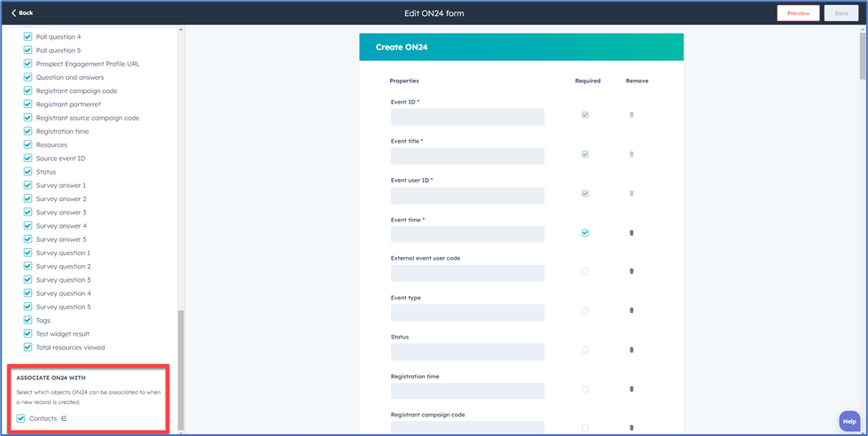This screenshot has height=436, width=868.
Task: Toggle Required checkbox for Event user ID
Action: click(585, 193)
